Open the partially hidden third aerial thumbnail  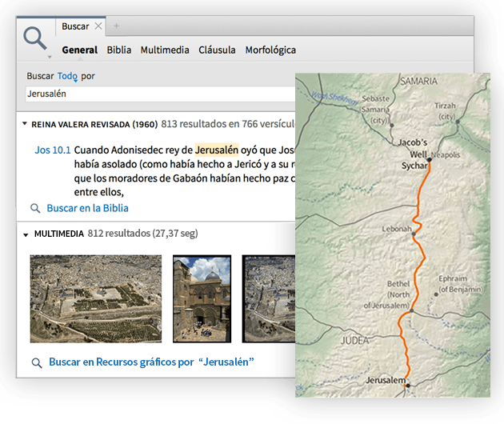tap(269, 299)
